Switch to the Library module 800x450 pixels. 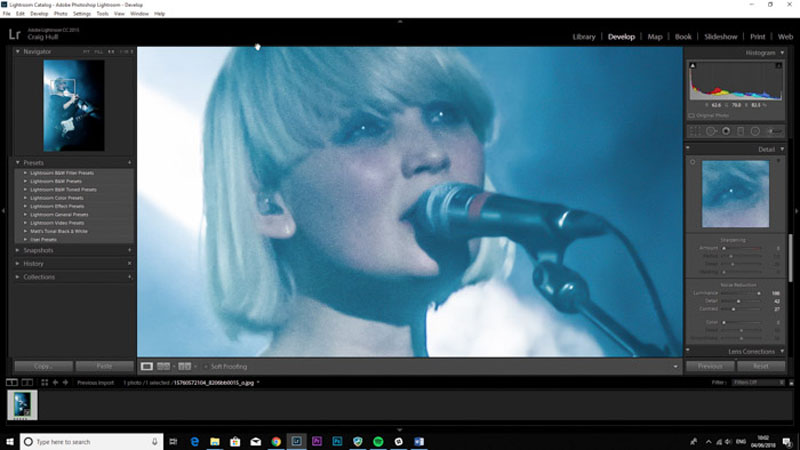584,37
